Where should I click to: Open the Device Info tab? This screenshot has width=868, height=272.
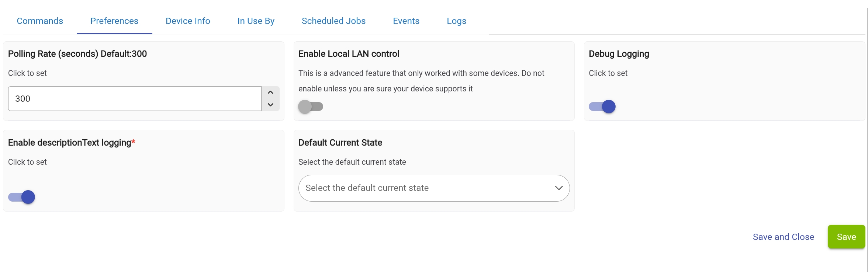point(188,21)
